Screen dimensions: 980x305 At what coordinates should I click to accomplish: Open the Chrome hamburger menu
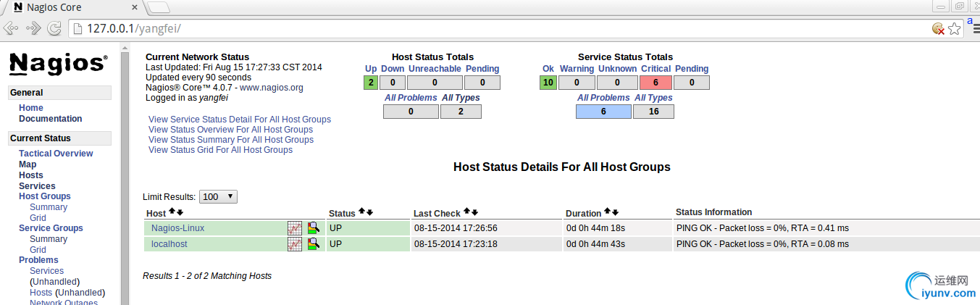(x=975, y=28)
